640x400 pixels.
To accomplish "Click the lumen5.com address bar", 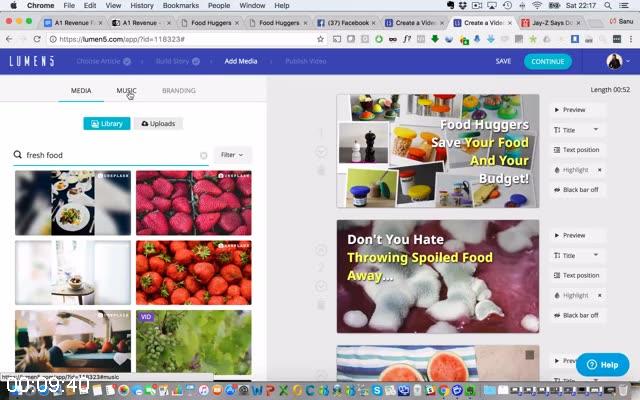I will (x=184, y=39).
